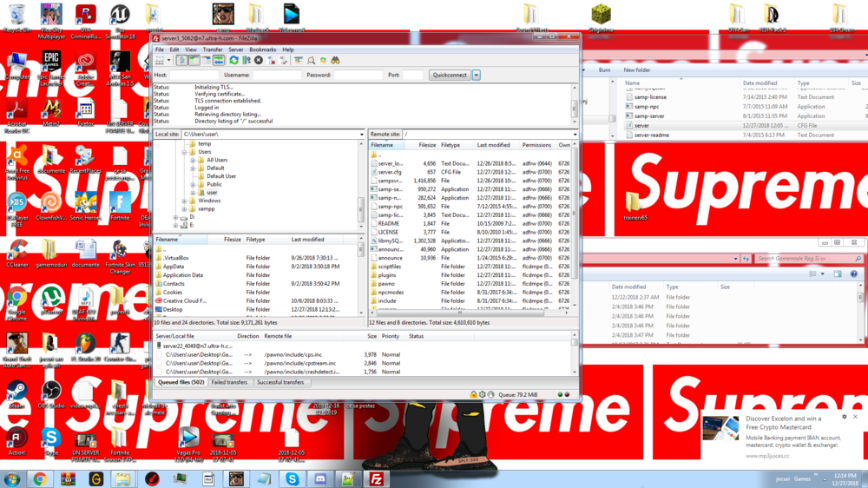Open the directory listing filters dialog
Screen dimensions: 868x488
[299, 61]
